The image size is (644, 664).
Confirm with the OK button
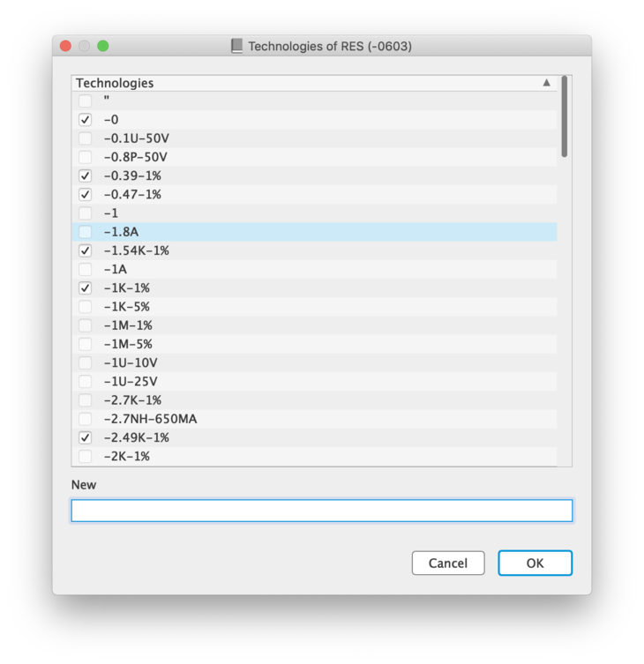[535, 563]
